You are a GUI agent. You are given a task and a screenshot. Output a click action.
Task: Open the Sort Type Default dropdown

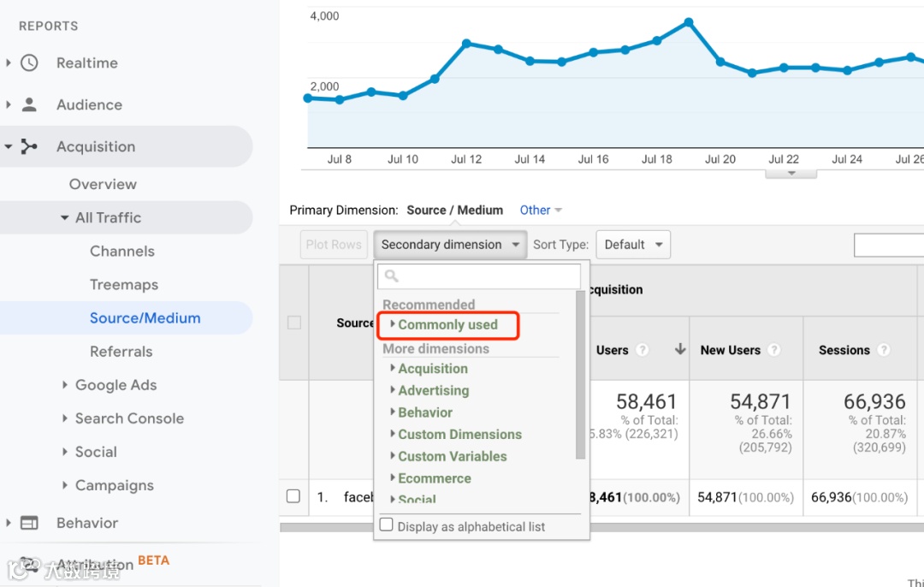pyautogui.click(x=633, y=245)
